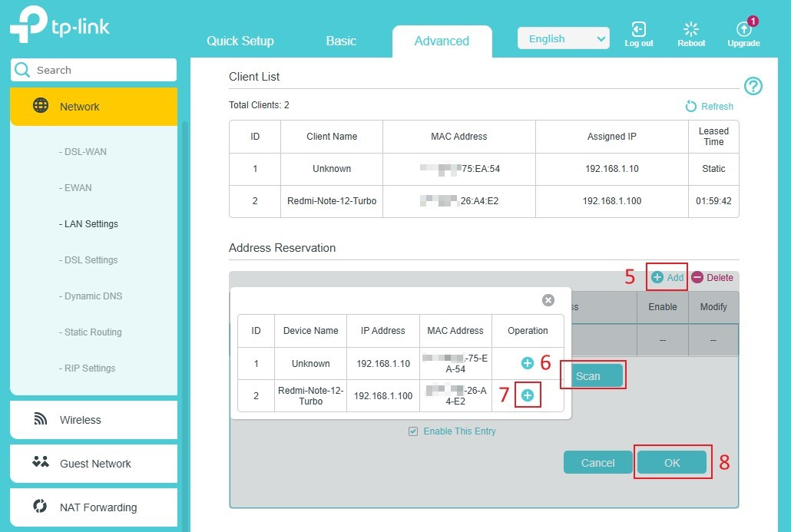The image size is (791, 532).
Task: Click the Log out icon
Action: [638, 31]
